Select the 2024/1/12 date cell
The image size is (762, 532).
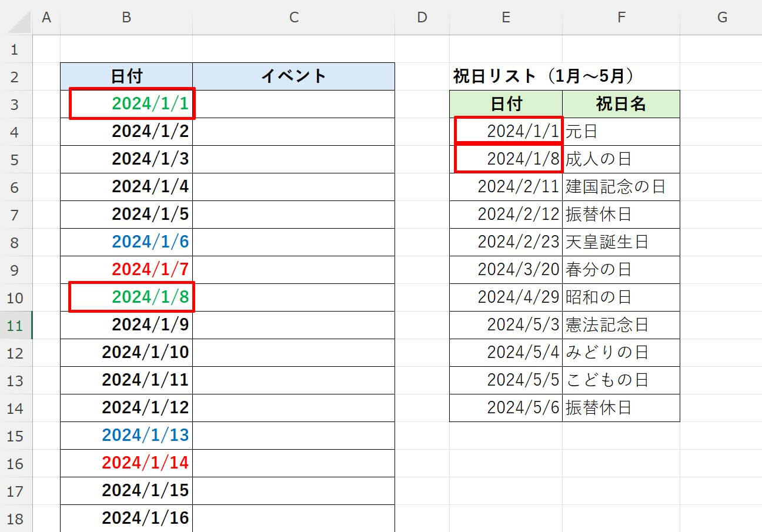point(126,408)
